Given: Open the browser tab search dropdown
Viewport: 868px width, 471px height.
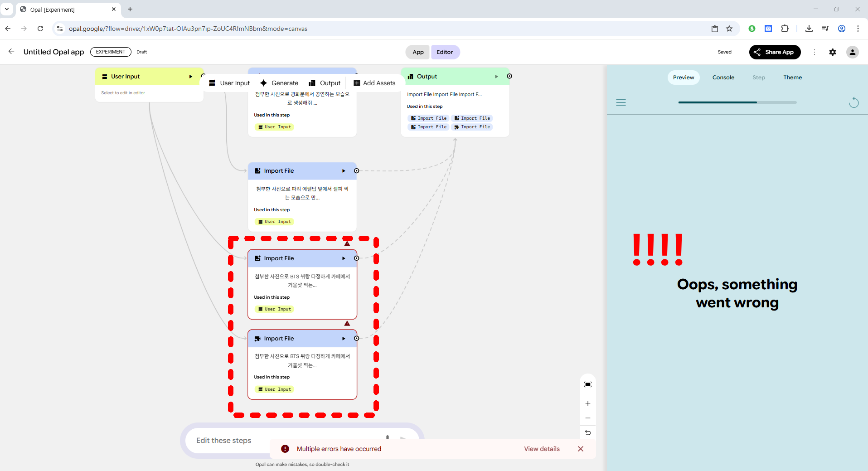Looking at the screenshot, I should pos(7,9).
